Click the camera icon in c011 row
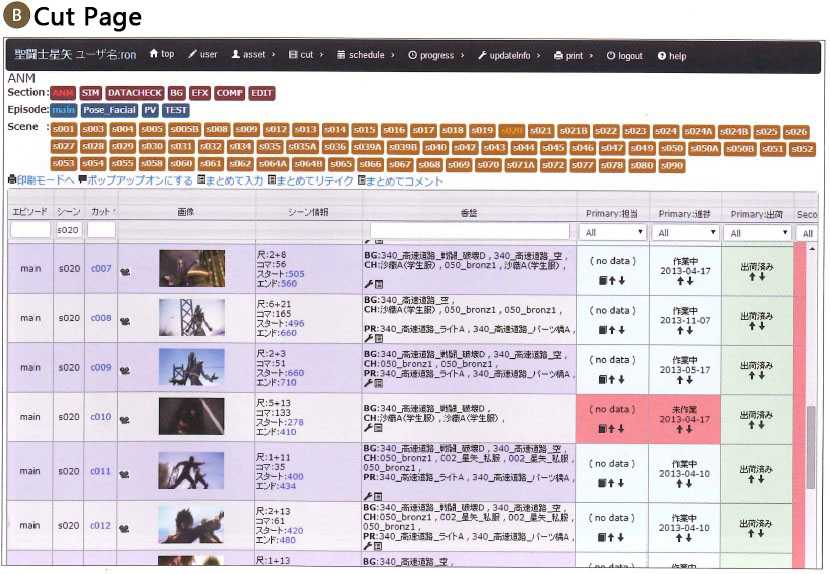The image size is (830, 574). tap(125, 475)
